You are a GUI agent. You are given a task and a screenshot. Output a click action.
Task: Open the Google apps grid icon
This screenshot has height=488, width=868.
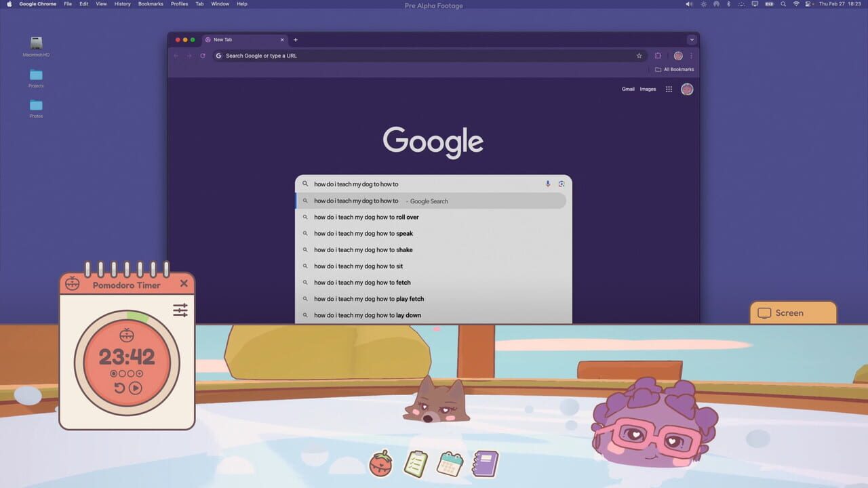pos(668,89)
